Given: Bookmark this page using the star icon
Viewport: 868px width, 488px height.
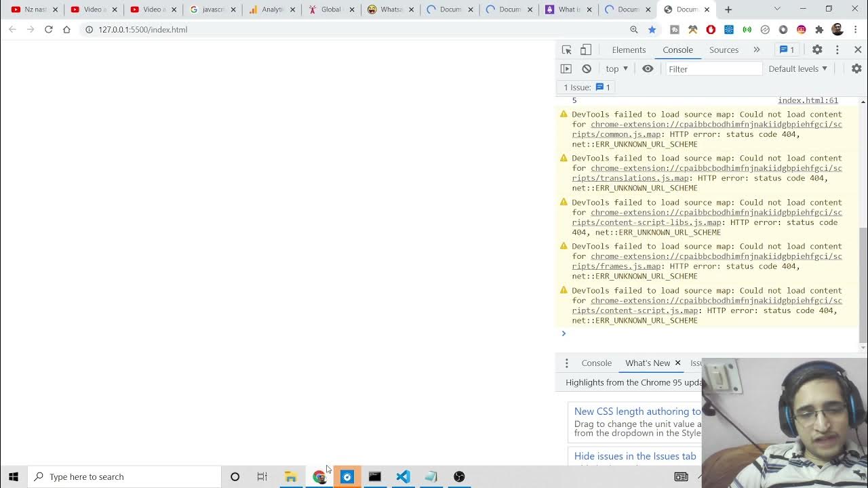Looking at the screenshot, I should point(652,30).
